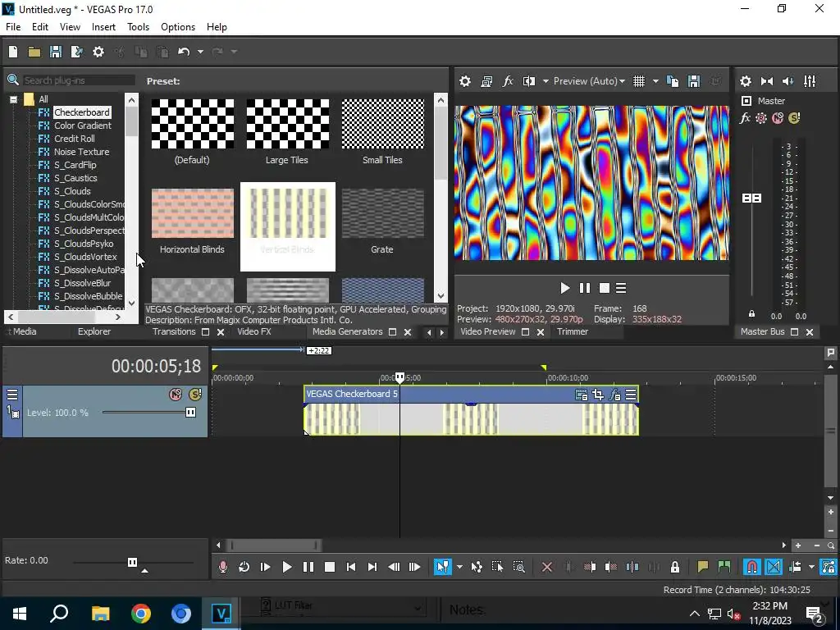The image size is (840, 630).
Task: Open mixing console sliders icon
Action: 810,81
